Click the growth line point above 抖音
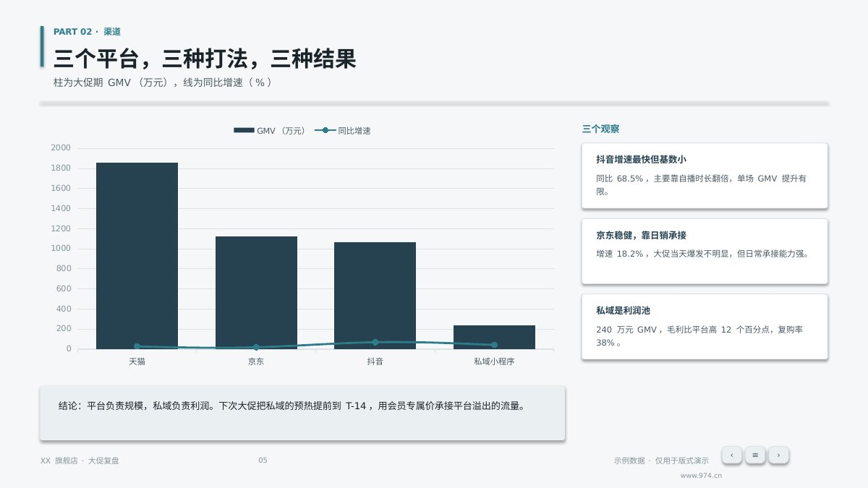The height and width of the screenshot is (488, 868). 375,342
